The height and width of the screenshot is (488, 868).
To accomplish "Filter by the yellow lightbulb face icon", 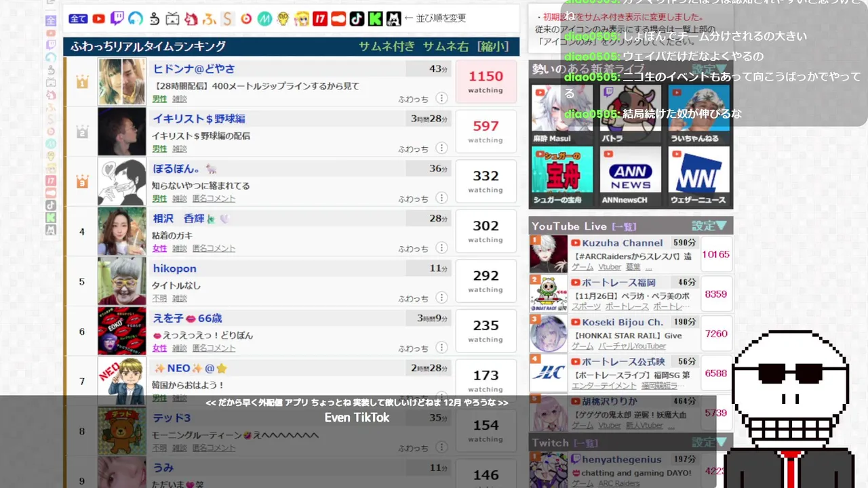I will (x=283, y=19).
